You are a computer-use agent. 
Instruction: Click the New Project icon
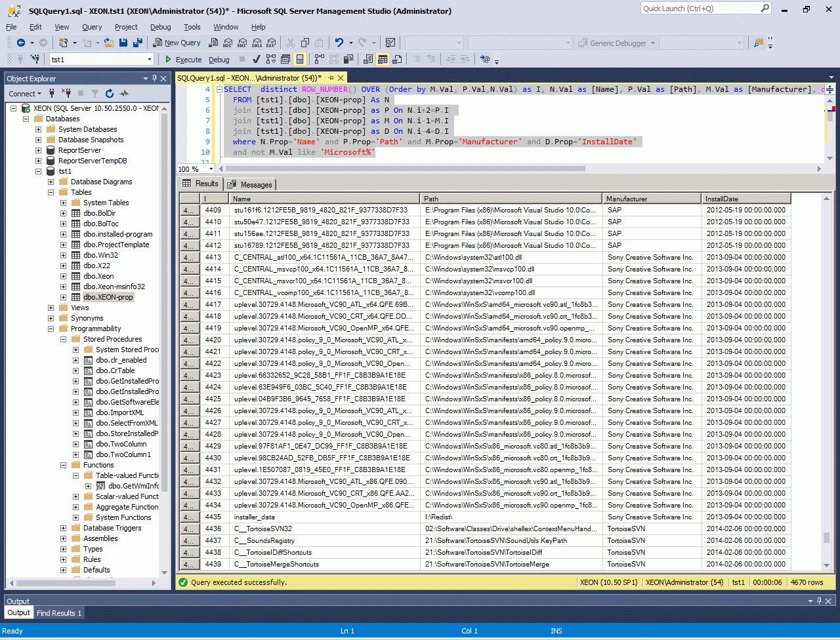coord(64,43)
